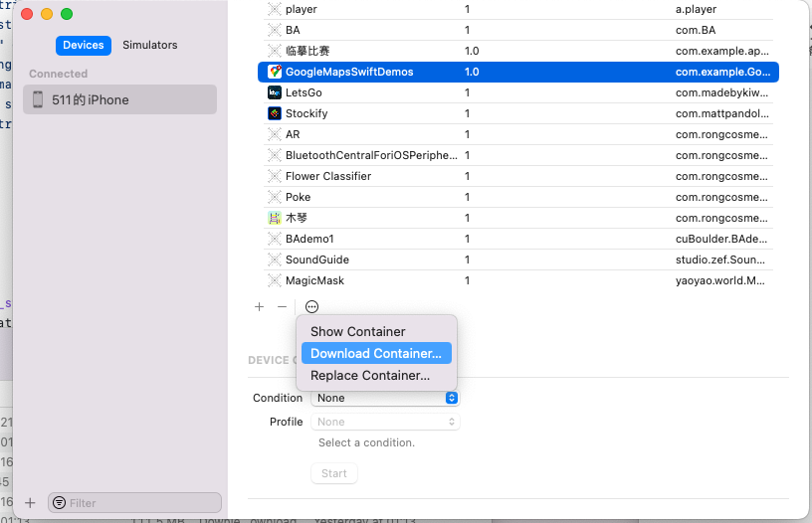This screenshot has width=812, height=523.
Task: Click the plus button beside Filter field
Action: point(30,503)
